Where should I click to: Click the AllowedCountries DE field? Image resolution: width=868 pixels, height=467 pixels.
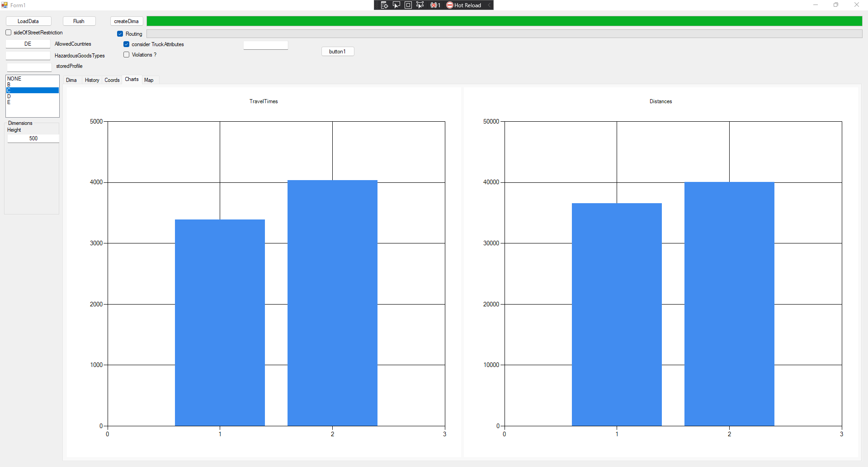click(x=28, y=44)
